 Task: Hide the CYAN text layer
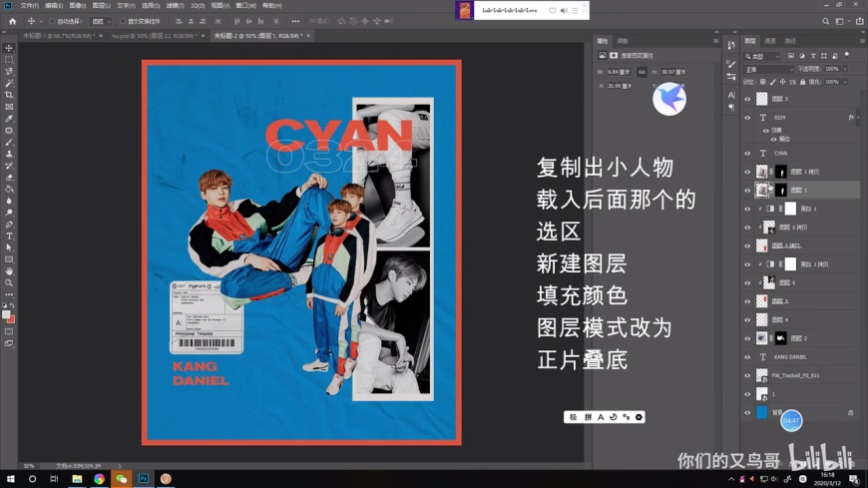(747, 154)
